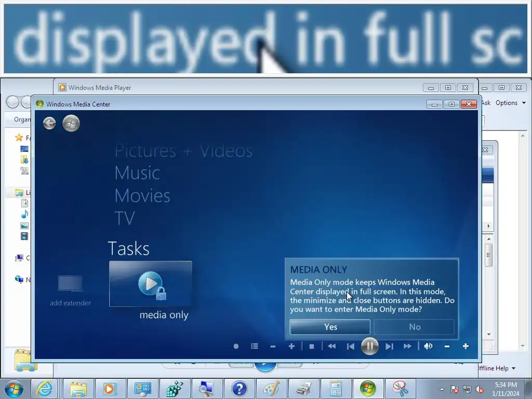Screen dimensions: 532x399
Task: Click the round pause button
Action: 370,347
